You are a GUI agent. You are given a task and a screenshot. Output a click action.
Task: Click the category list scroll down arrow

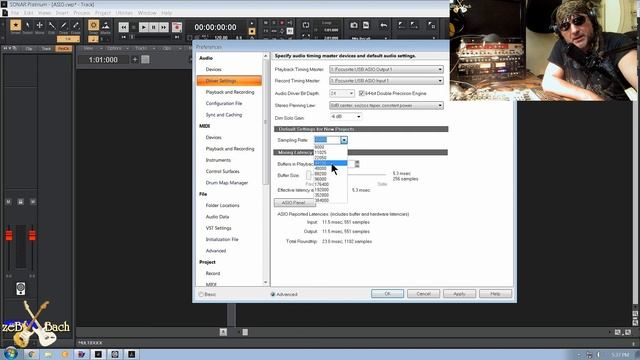pos(266,282)
